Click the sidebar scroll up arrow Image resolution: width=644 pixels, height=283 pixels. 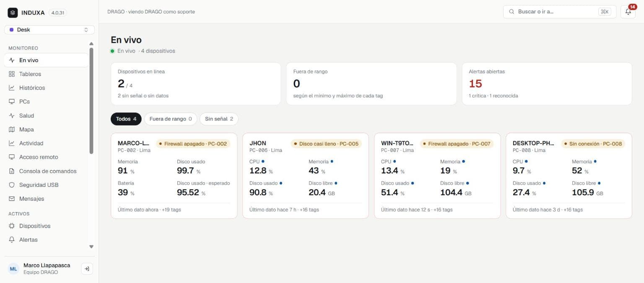[x=91, y=44]
